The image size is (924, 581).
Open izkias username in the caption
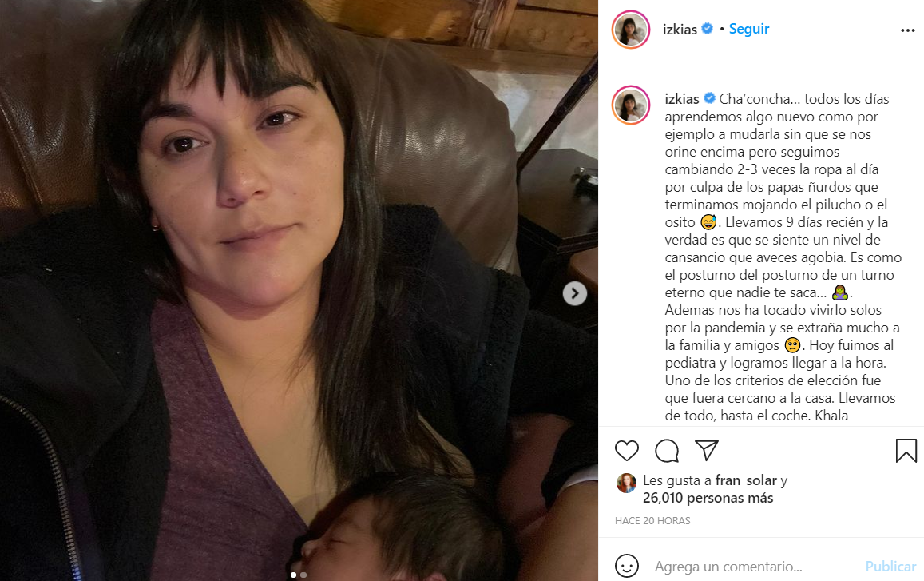682,99
